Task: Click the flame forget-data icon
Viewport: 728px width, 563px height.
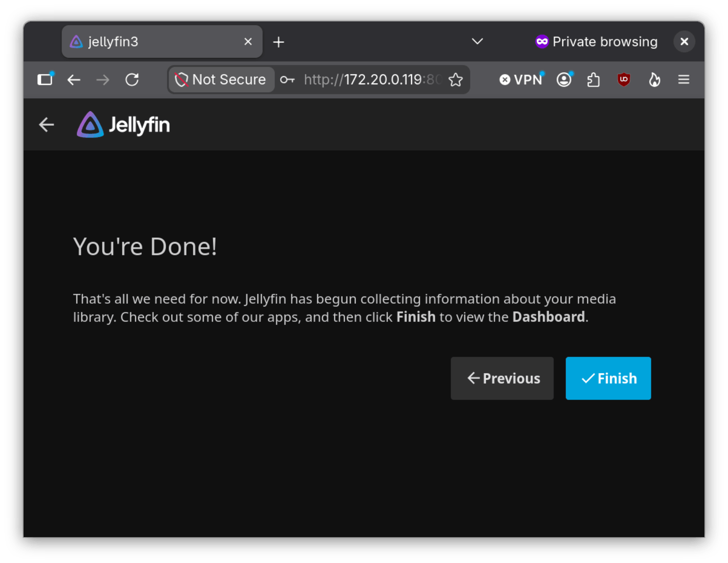Action: click(x=654, y=80)
